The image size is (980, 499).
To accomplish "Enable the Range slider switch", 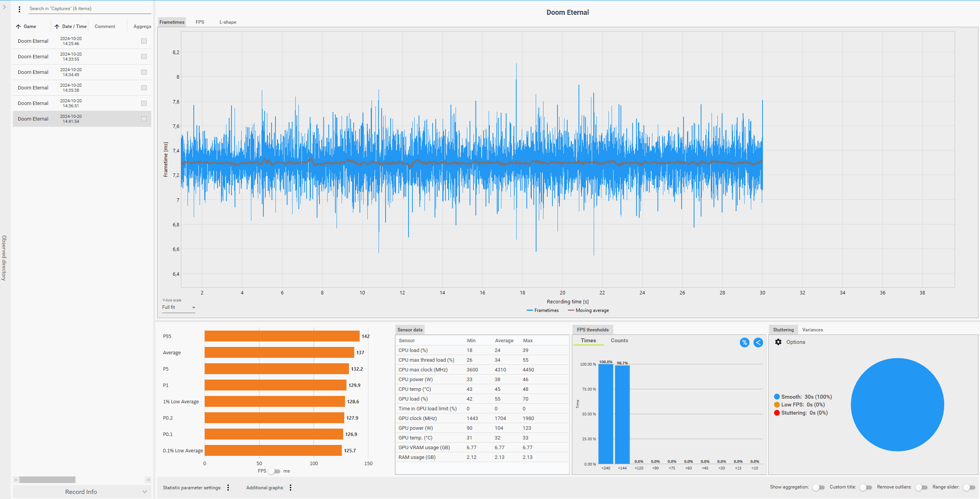I will (x=969, y=487).
